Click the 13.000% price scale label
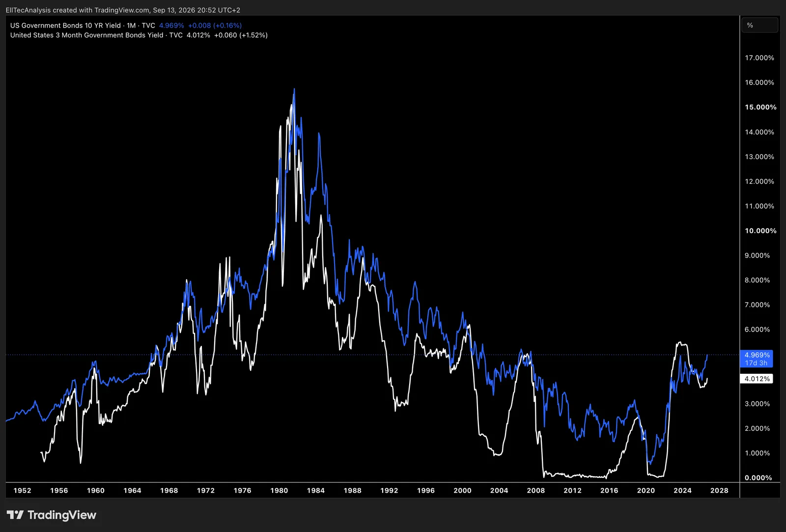786x532 pixels. (x=759, y=157)
